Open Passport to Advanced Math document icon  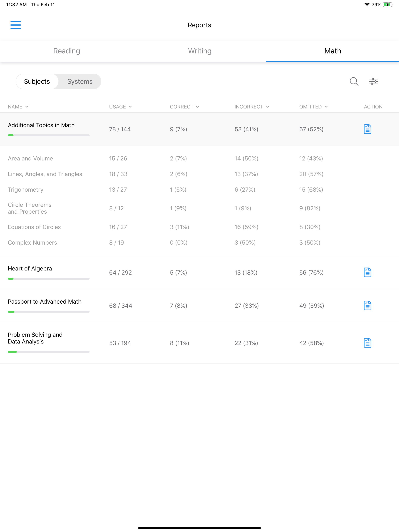(367, 306)
